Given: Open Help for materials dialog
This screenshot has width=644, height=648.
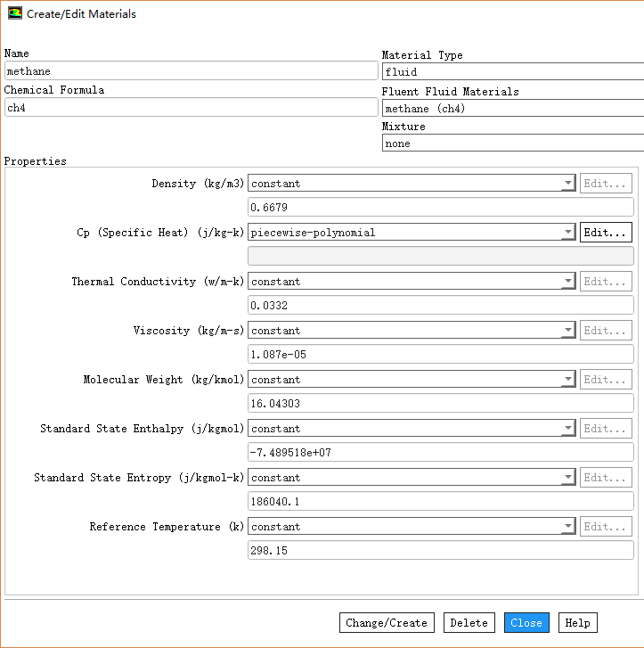Looking at the screenshot, I should [x=577, y=623].
